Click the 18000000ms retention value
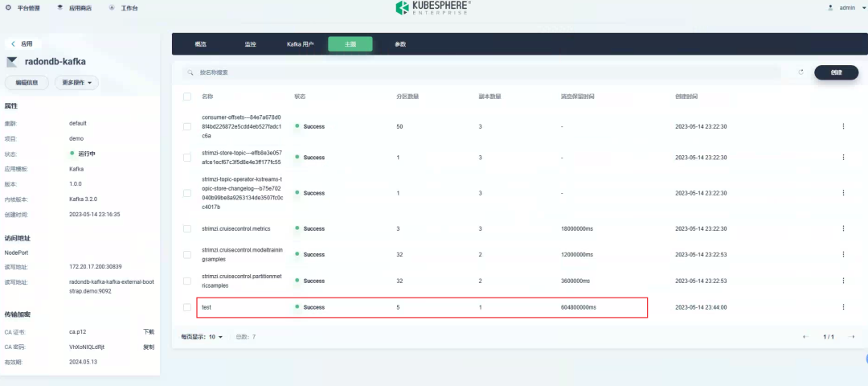 577,228
